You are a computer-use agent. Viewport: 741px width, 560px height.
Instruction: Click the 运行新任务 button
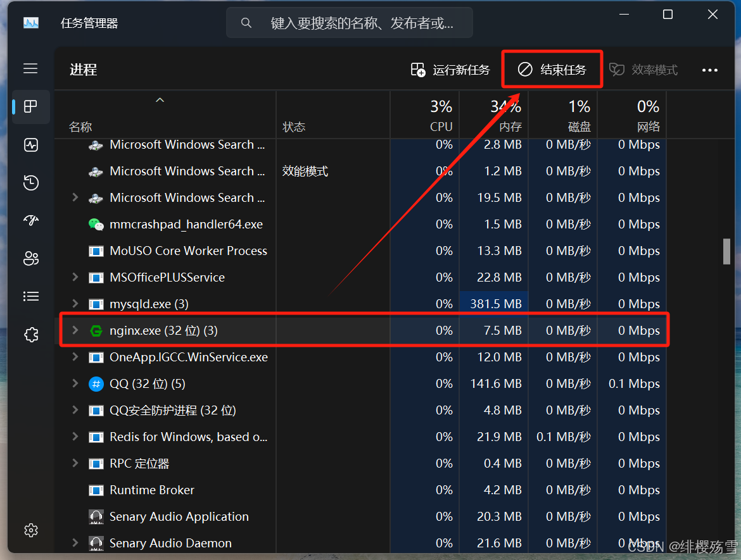[x=450, y=70]
